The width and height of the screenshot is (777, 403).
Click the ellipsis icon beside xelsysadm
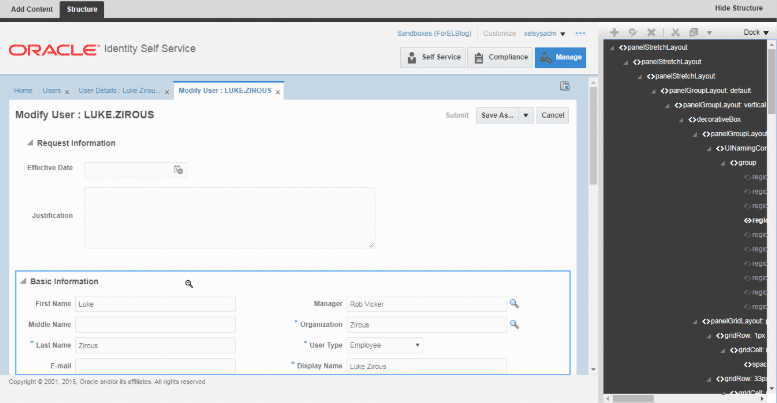coord(580,33)
